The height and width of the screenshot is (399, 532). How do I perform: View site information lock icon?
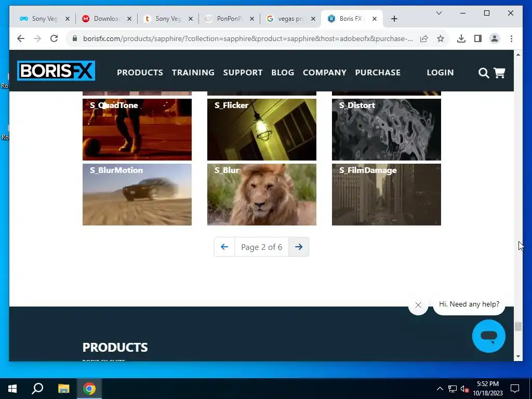[x=75, y=38]
